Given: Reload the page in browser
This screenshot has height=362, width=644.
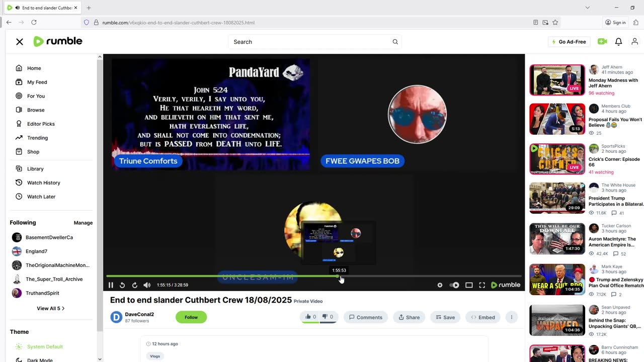Looking at the screenshot, I should click(34, 22).
